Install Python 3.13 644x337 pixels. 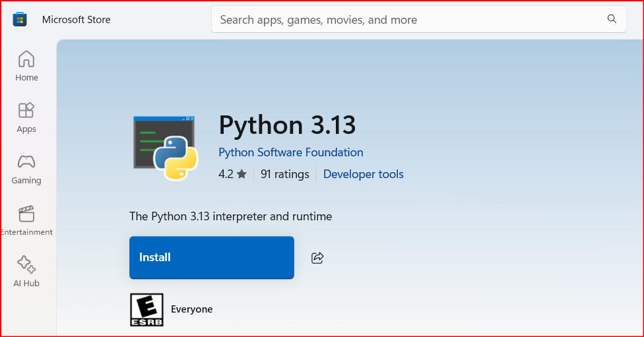click(x=212, y=257)
